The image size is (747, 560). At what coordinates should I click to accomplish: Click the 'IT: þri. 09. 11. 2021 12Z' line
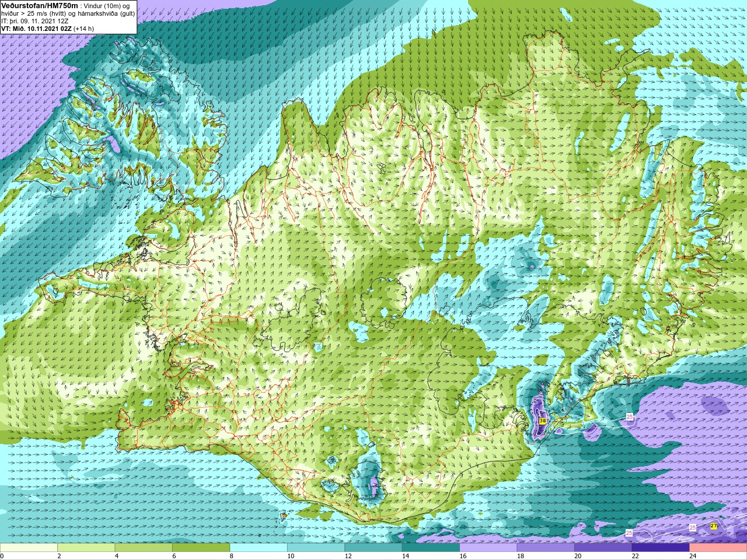click(x=35, y=21)
